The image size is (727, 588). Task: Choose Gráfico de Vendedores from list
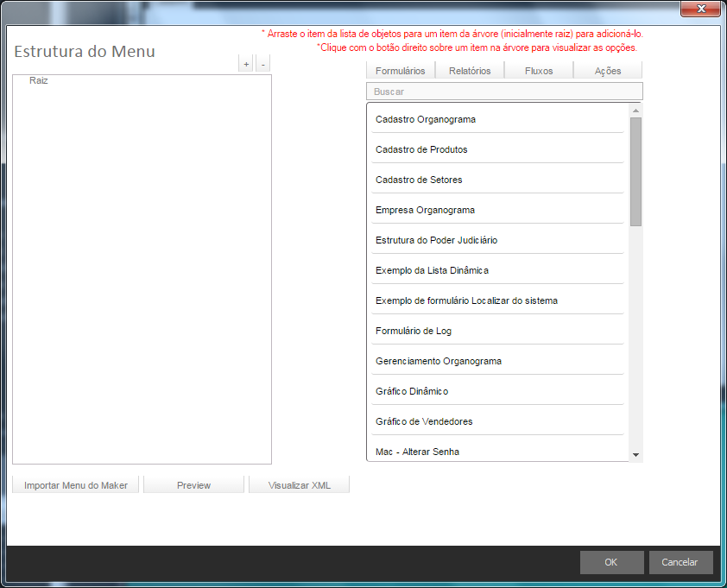424,421
